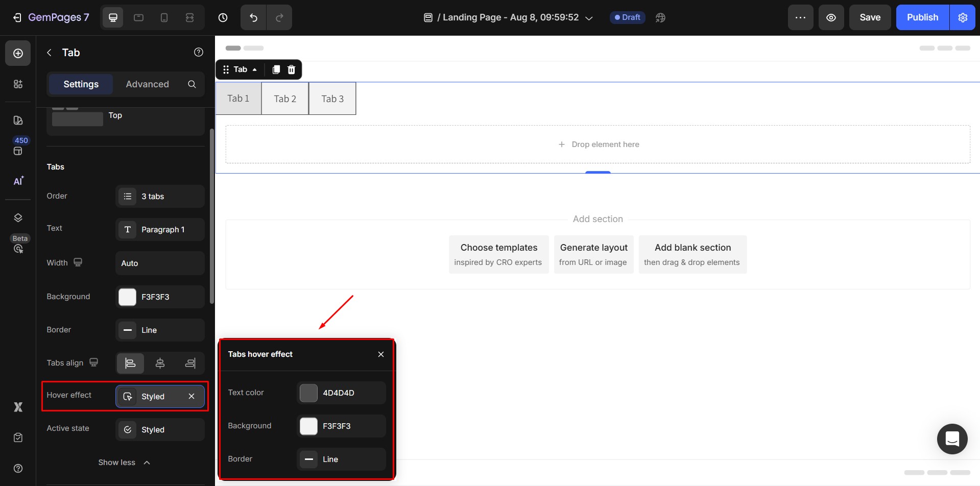Viewport: 980px width, 486px height.
Task: Click the add element plus icon
Action: [18, 53]
